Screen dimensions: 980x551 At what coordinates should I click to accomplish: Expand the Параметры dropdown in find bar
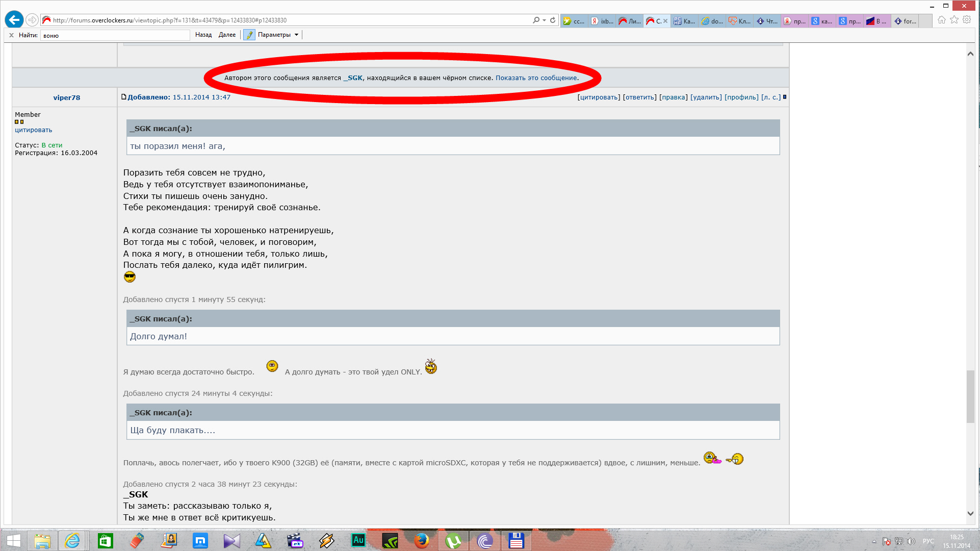point(296,35)
